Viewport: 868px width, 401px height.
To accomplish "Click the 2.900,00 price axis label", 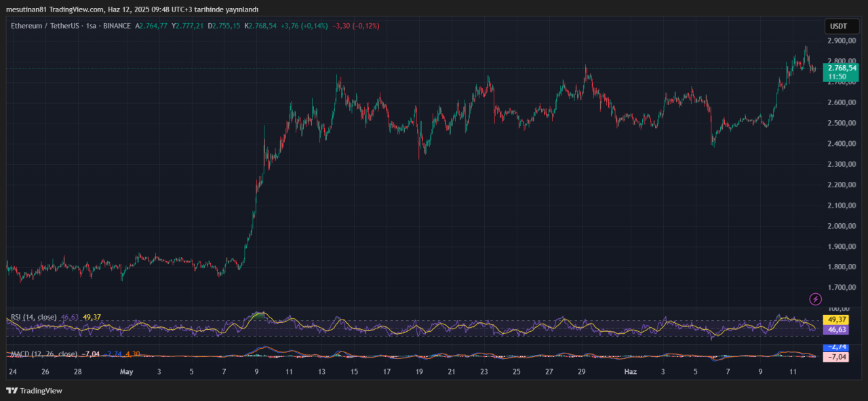I will 842,41.
